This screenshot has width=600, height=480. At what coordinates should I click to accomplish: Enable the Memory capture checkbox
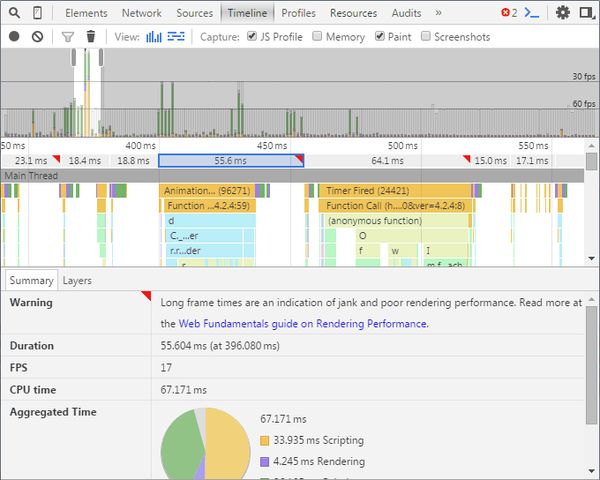[x=317, y=36]
